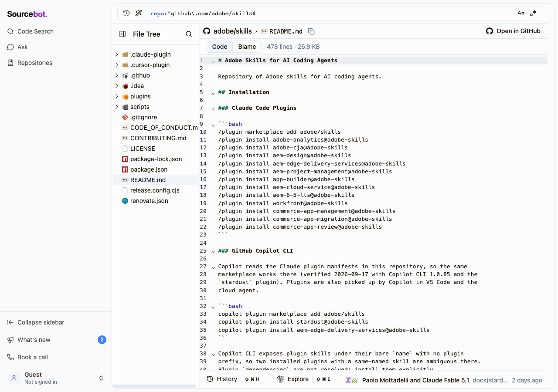Expand the .claude-plugin folder chevron

click(x=116, y=54)
